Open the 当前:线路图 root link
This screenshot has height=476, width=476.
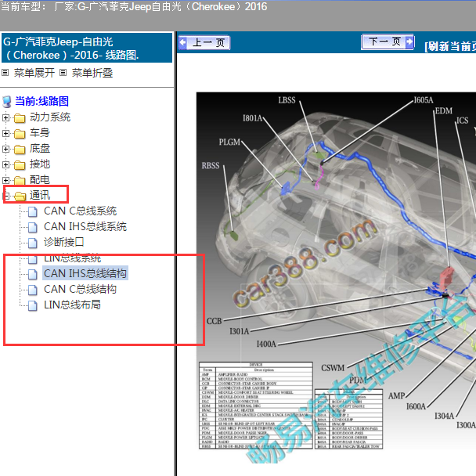pos(42,102)
